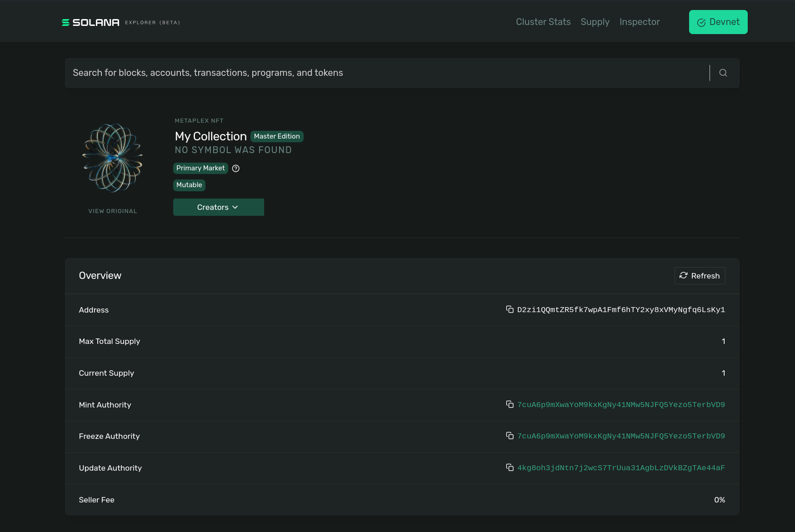Open the Mint Authority address link
The height and width of the screenshot is (532, 795).
click(x=620, y=405)
